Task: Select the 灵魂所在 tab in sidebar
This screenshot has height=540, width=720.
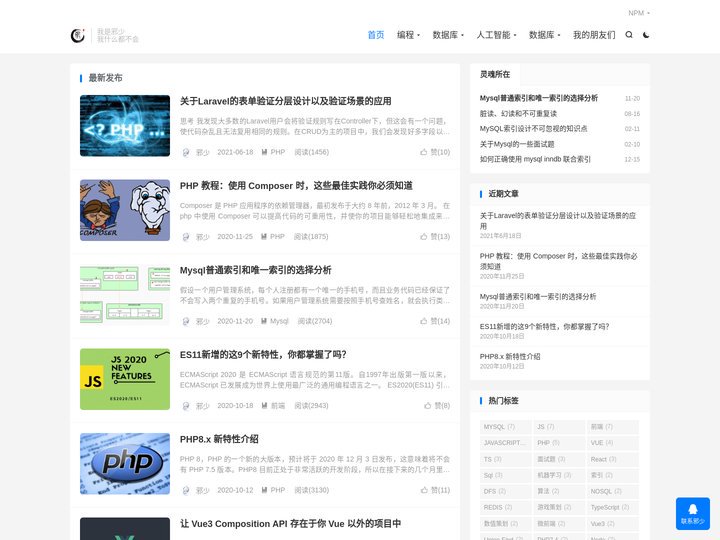Action: pyautogui.click(x=495, y=74)
